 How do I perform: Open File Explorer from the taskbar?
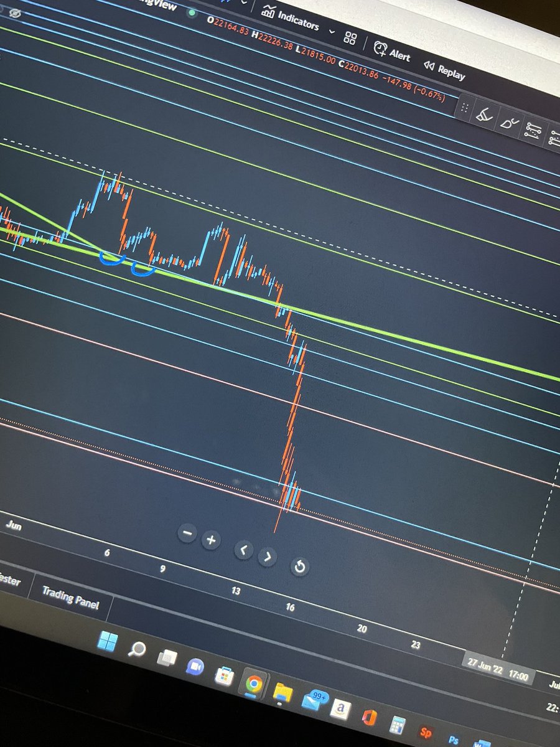tap(283, 692)
